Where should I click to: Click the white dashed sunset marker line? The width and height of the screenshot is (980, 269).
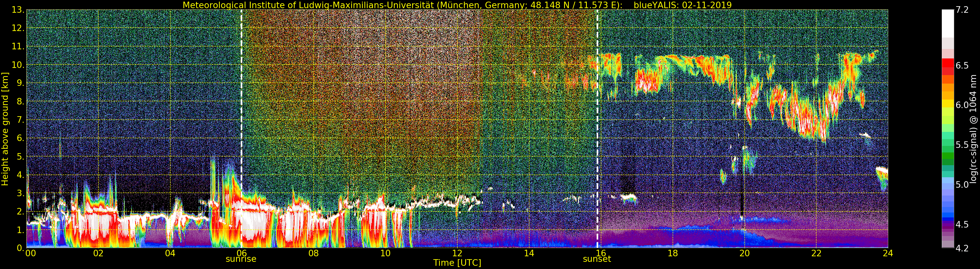pyautogui.click(x=597, y=129)
